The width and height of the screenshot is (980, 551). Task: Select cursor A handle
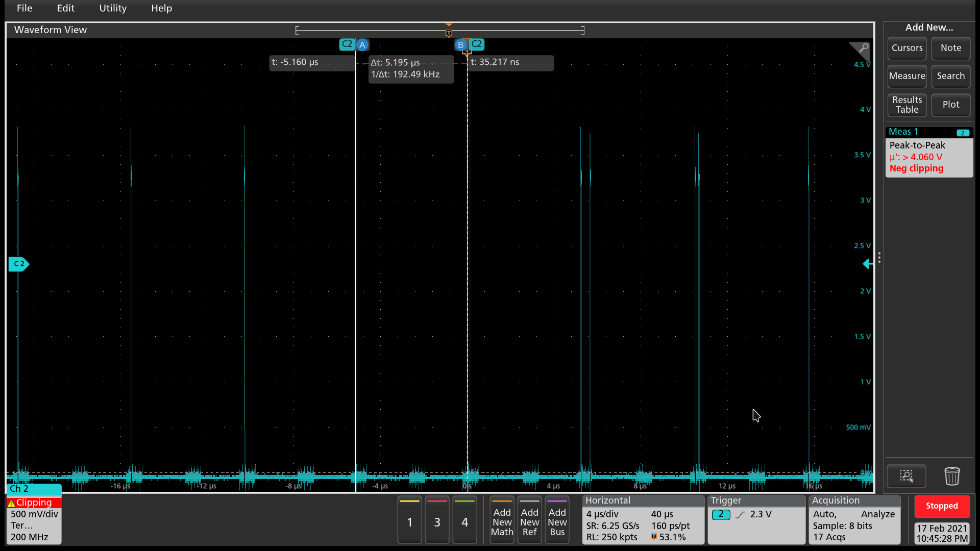[362, 45]
